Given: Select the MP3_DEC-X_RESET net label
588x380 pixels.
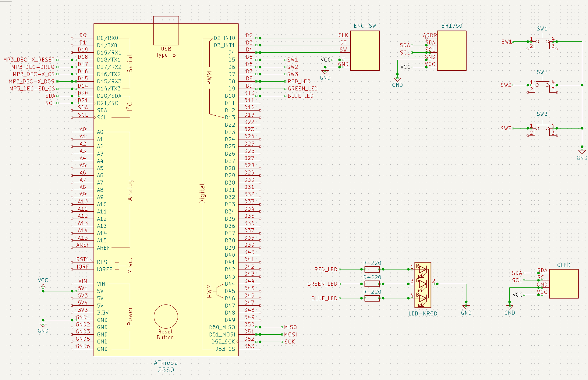Looking at the screenshot, I should [29, 60].
